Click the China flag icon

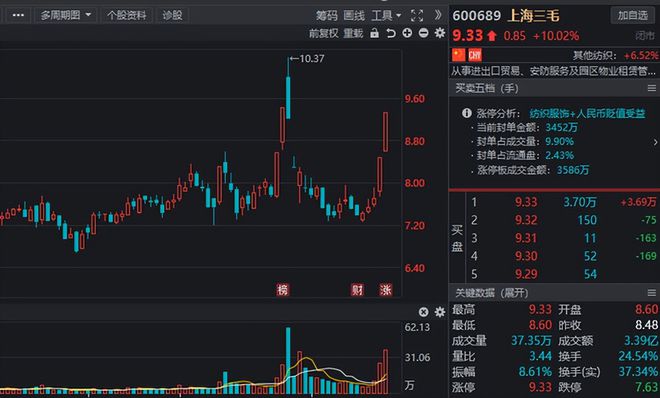[458, 55]
